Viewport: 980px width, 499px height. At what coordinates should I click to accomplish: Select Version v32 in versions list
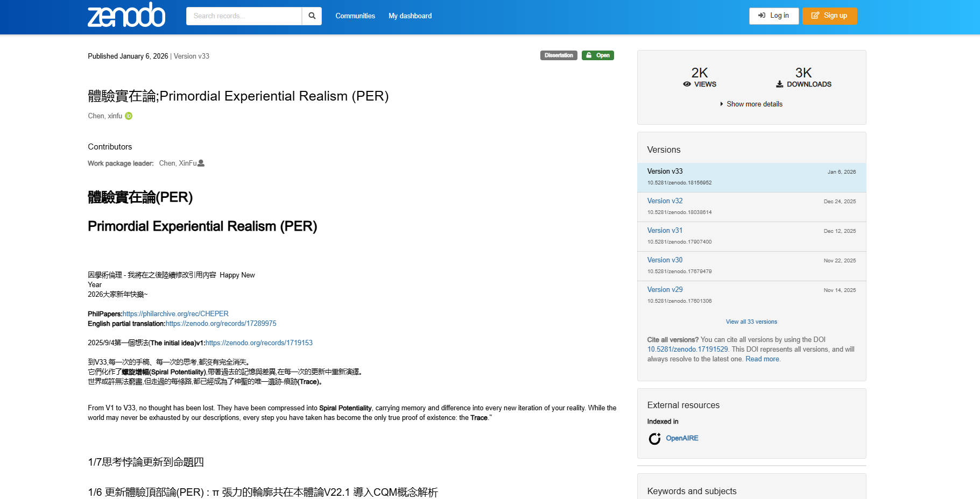pos(665,201)
